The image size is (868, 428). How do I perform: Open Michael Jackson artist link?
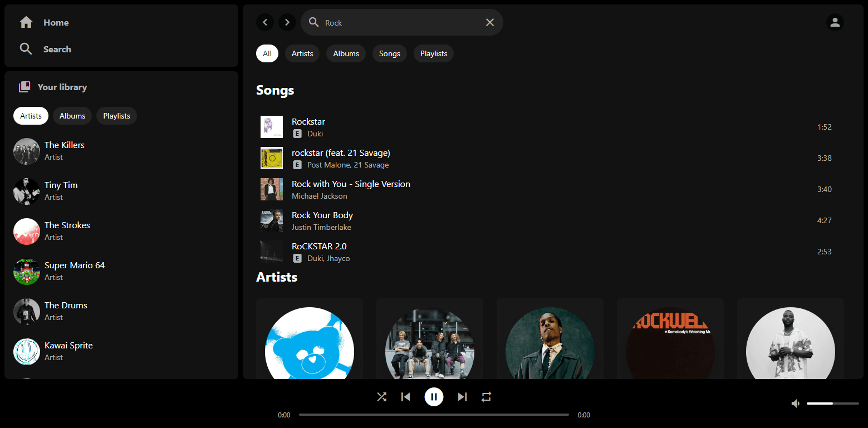click(320, 196)
